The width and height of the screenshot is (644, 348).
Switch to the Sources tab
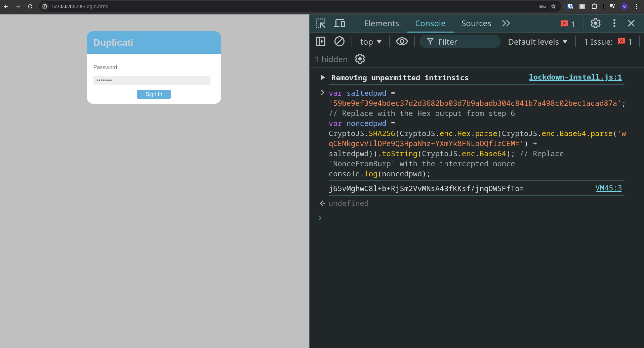coord(476,23)
